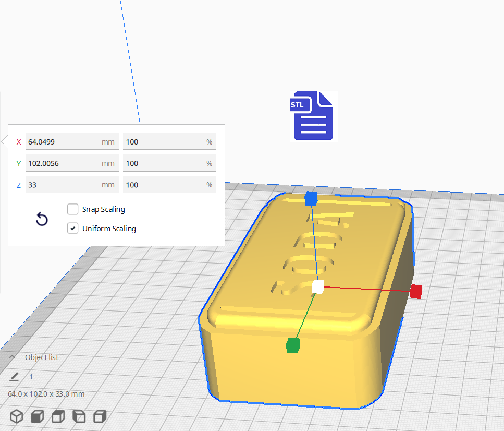Select the front view cube icon
Screen dimensions: 504x431
coord(38,416)
